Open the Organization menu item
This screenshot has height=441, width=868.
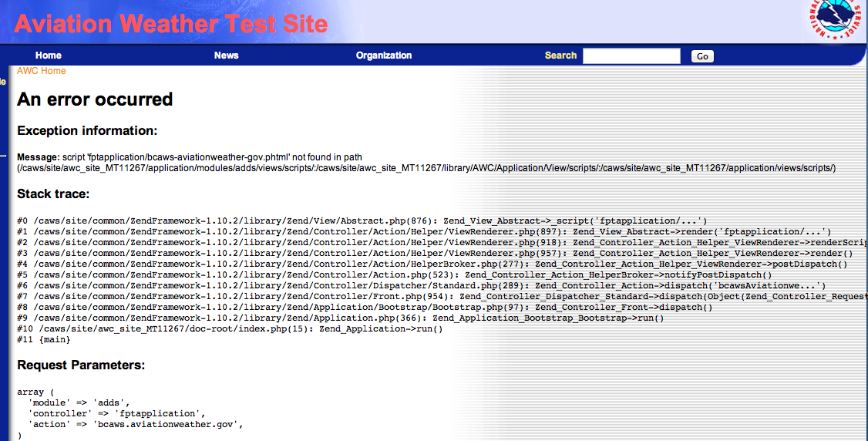[x=384, y=56]
